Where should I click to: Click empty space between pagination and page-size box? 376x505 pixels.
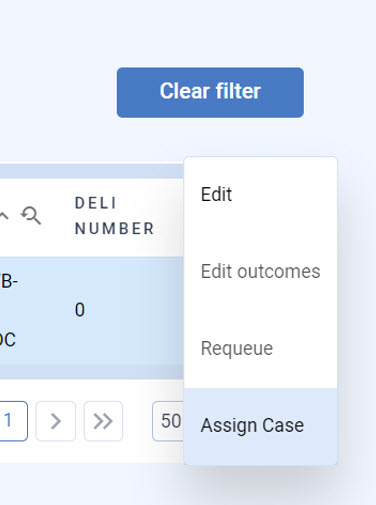pyautogui.click(x=137, y=421)
